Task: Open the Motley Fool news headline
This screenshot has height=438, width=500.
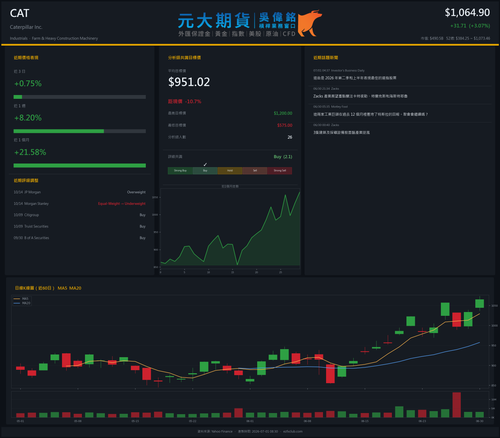Action: 370,114
